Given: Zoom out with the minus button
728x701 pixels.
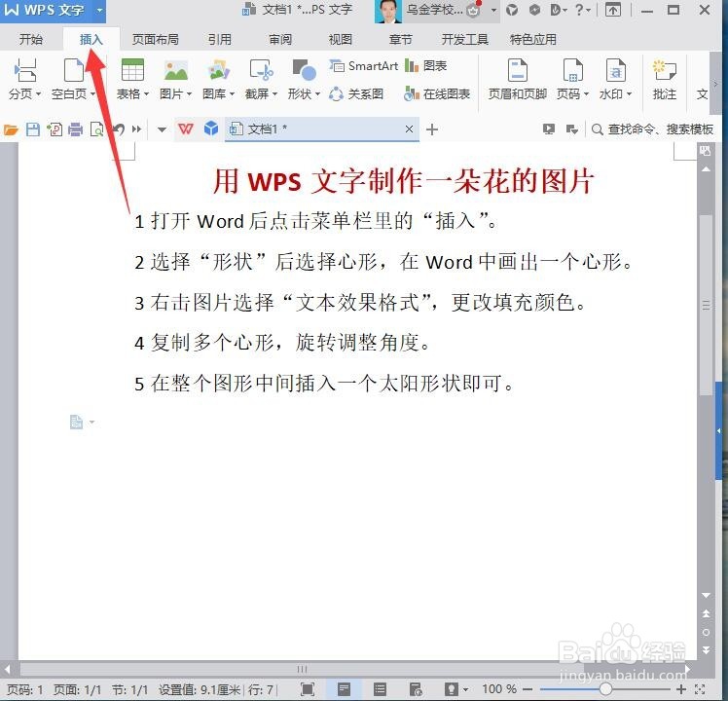Looking at the screenshot, I should click(528, 689).
